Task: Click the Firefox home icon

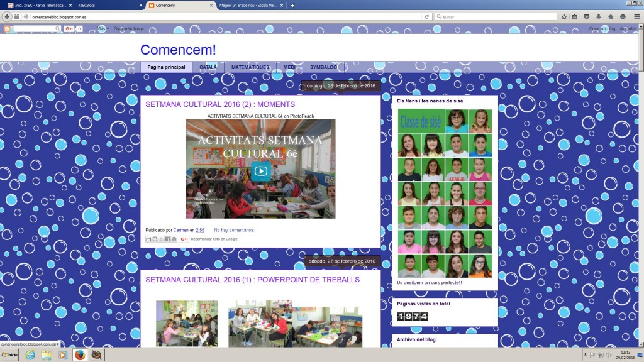Action: tap(610, 17)
